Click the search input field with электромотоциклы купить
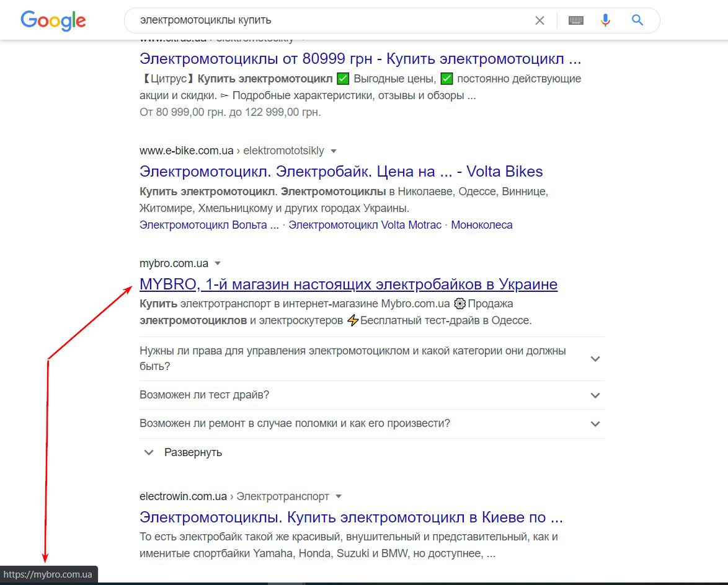Screen dimensions: 728x585 pyautogui.click(x=334, y=20)
